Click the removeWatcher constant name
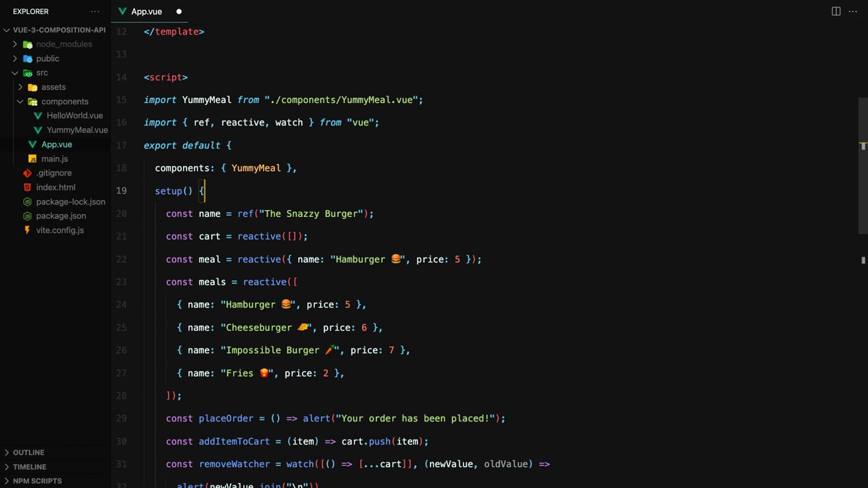The image size is (868, 488). pos(234,464)
